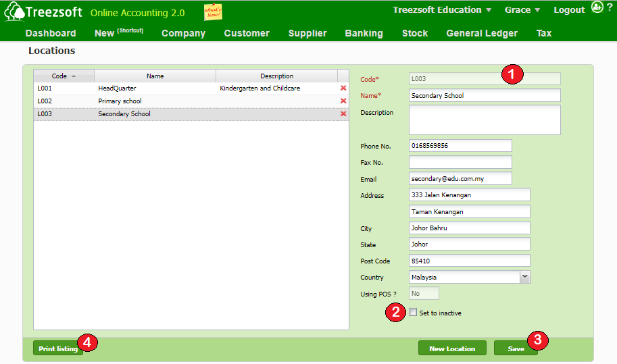
Task: Delete the L001 HeadQuarter location row
Action: point(343,88)
